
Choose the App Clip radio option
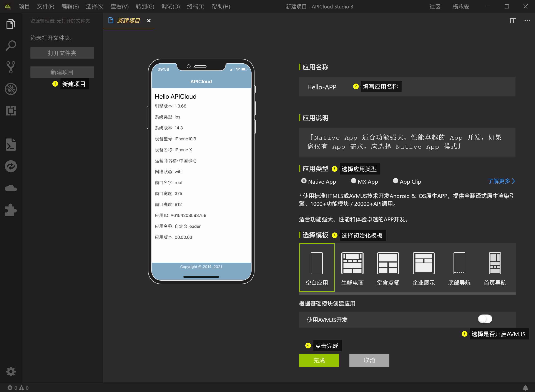tap(395, 181)
